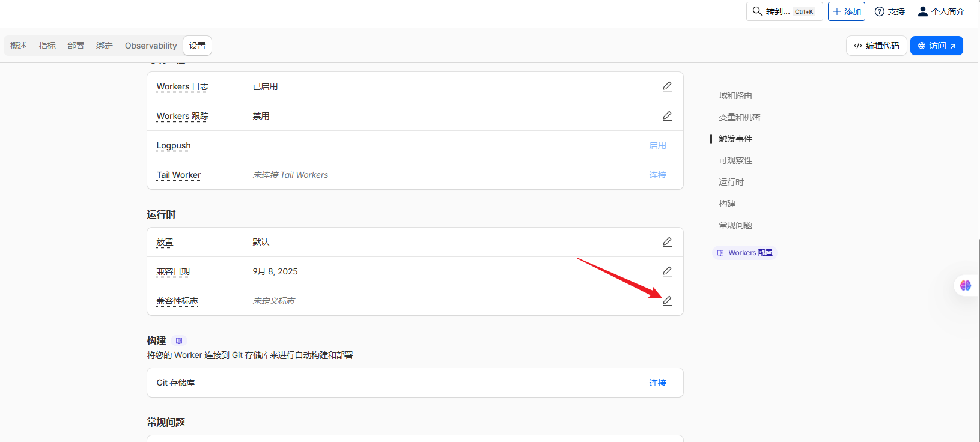Click 编辑代码 button
980x442 pixels.
[876, 46]
